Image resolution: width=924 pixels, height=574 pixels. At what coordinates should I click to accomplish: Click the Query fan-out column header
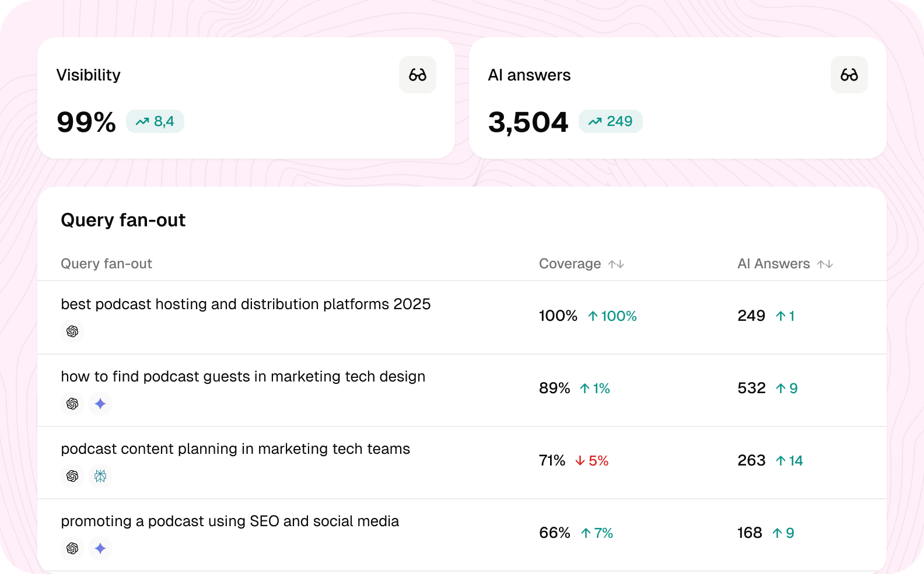106,264
